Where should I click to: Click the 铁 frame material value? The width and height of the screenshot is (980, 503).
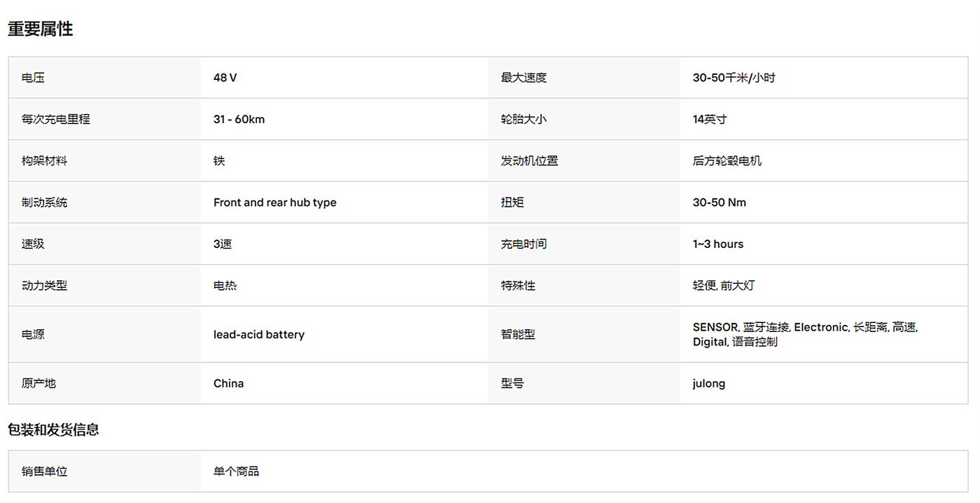(219, 161)
